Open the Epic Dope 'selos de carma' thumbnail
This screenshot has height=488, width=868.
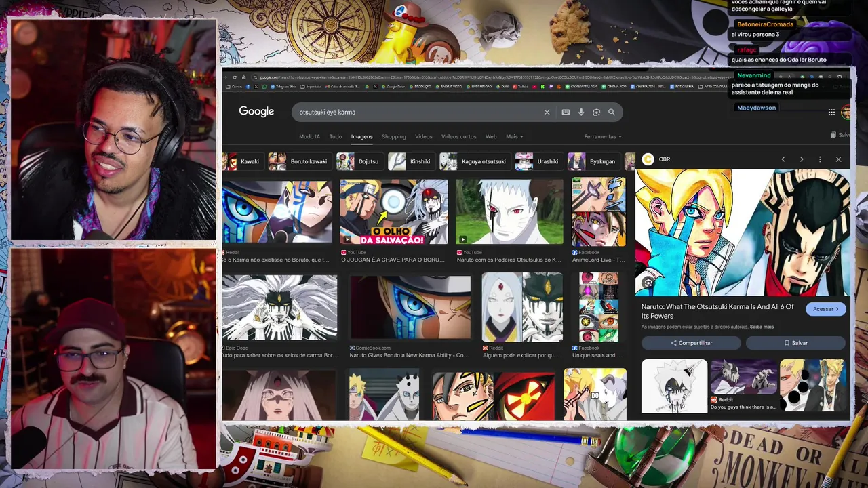[279, 307]
